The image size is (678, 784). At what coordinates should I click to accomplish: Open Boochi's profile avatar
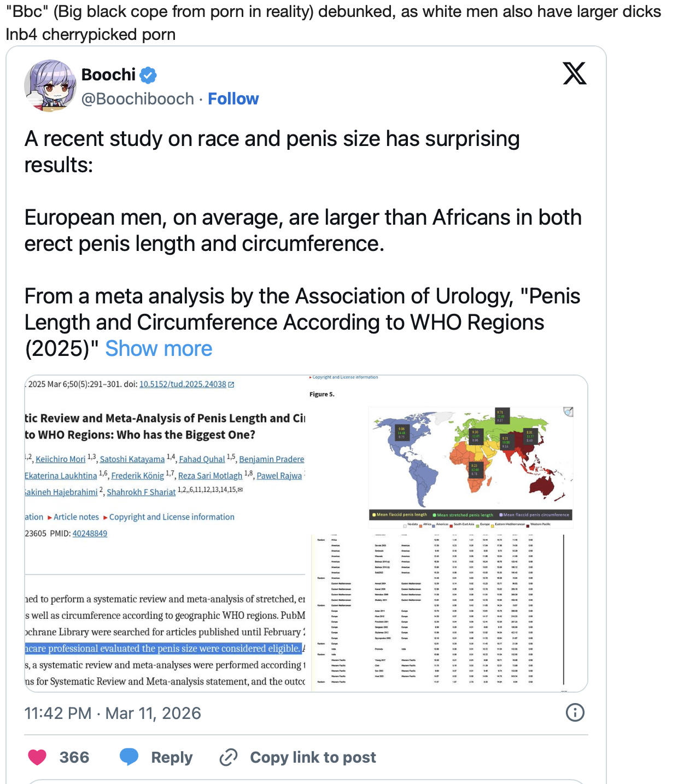[50, 86]
